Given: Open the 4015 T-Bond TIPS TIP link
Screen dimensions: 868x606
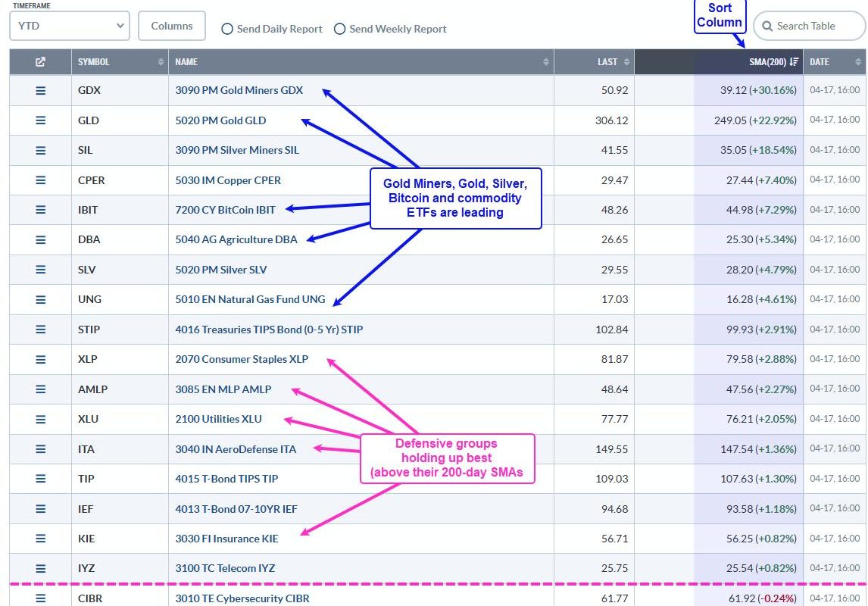Looking at the screenshot, I should pos(227,479).
